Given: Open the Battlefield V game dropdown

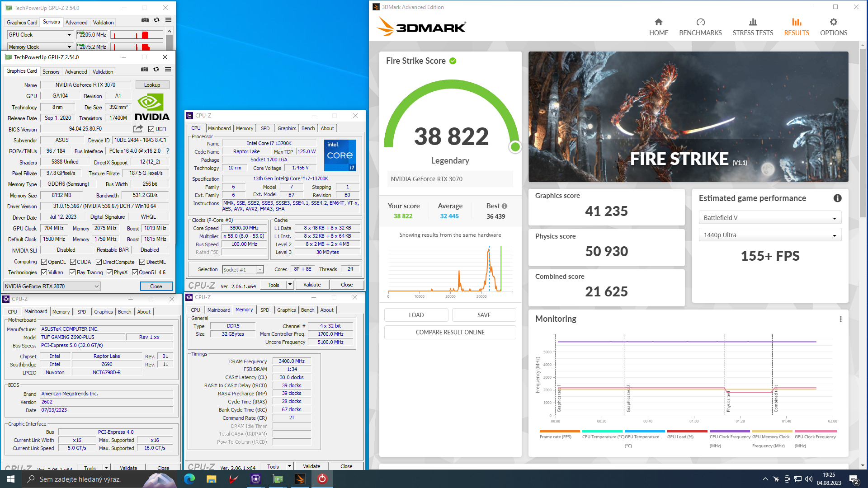Looking at the screenshot, I should coord(770,218).
